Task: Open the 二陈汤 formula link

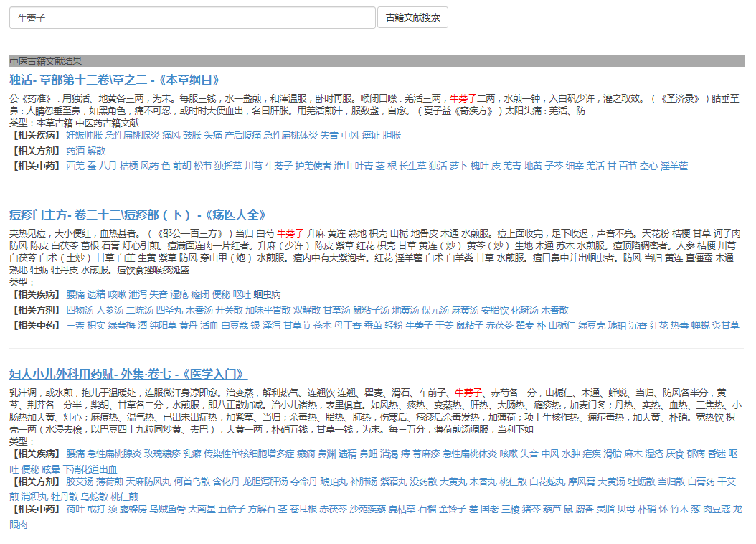Action: pyautogui.click(x=139, y=310)
